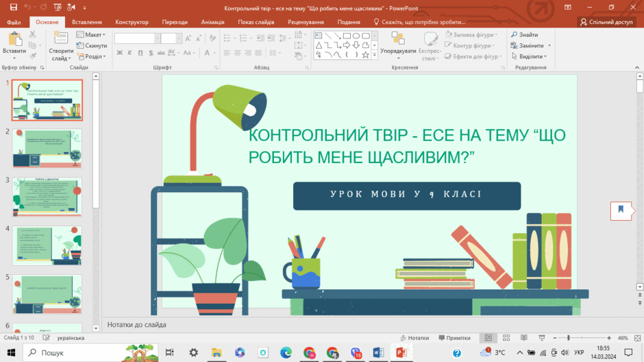The height and width of the screenshot is (362, 644).
Task: Select slide 3 thumbnail in the panel
Action: coord(47,197)
